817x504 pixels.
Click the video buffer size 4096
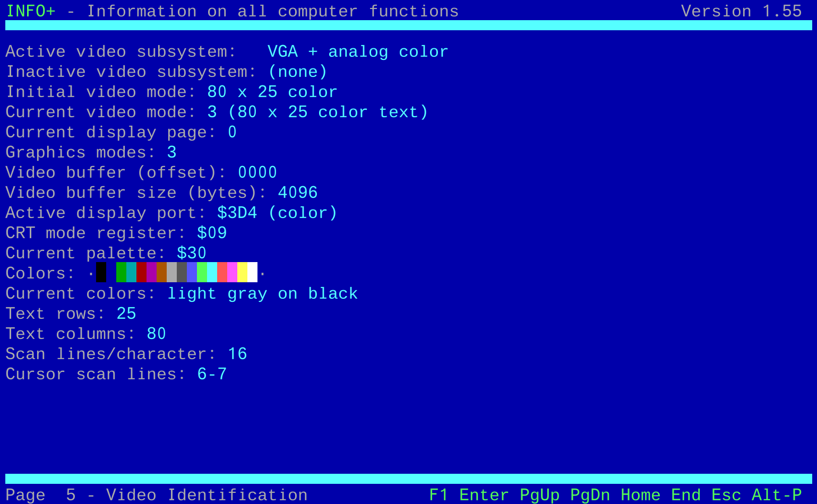[x=298, y=193]
